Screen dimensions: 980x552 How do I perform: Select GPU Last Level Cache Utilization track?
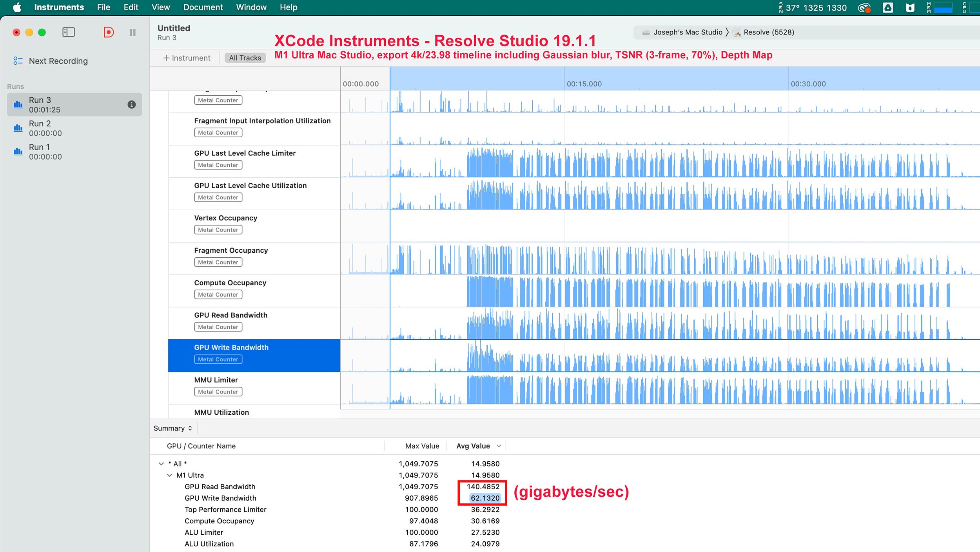(x=254, y=193)
